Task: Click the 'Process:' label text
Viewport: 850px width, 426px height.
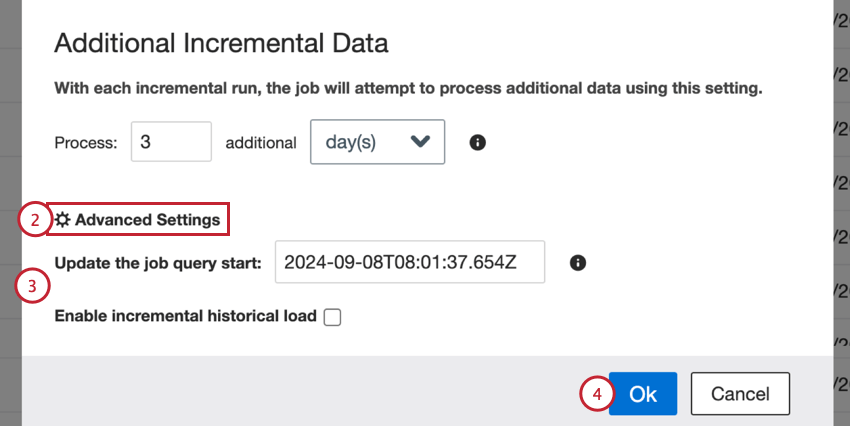Action: [x=86, y=142]
